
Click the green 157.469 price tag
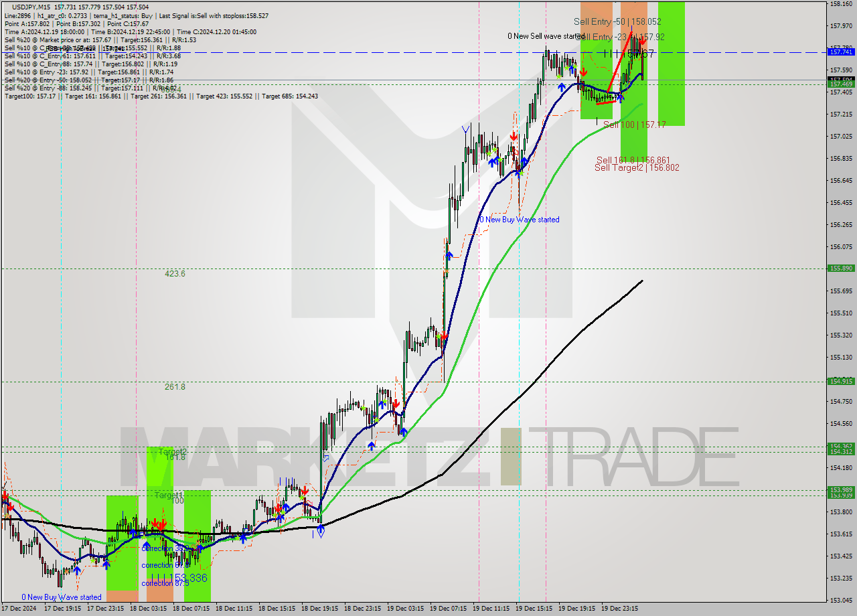841,84
